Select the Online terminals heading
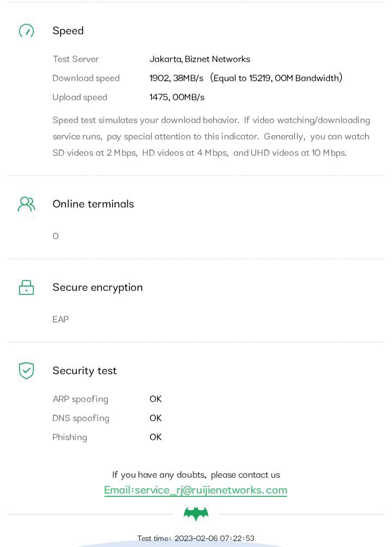 [x=93, y=204]
